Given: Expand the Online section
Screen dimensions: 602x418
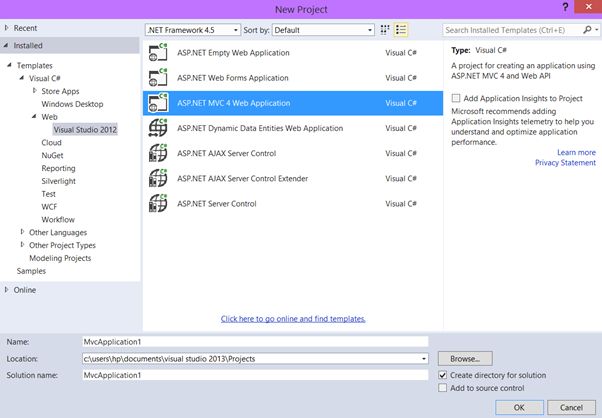Looking at the screenshot, I should coord(6,290).
